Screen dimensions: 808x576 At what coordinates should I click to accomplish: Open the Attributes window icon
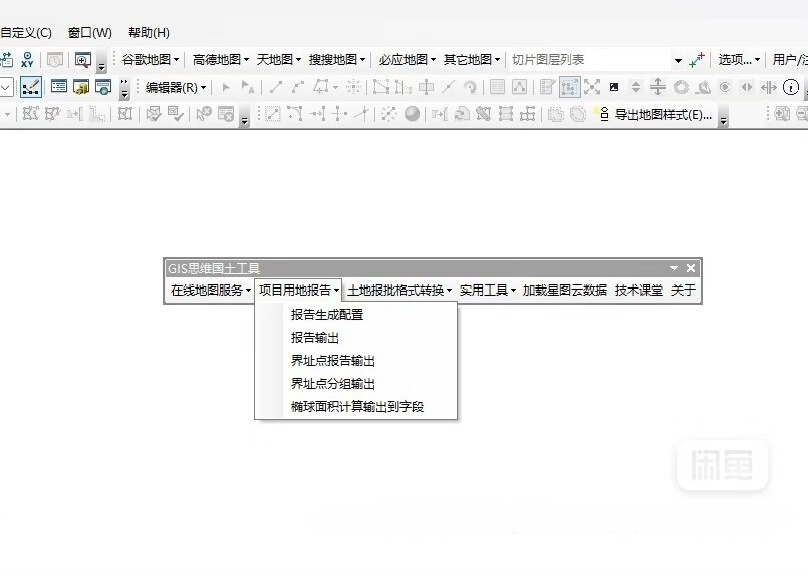click(x=497, y=87)
